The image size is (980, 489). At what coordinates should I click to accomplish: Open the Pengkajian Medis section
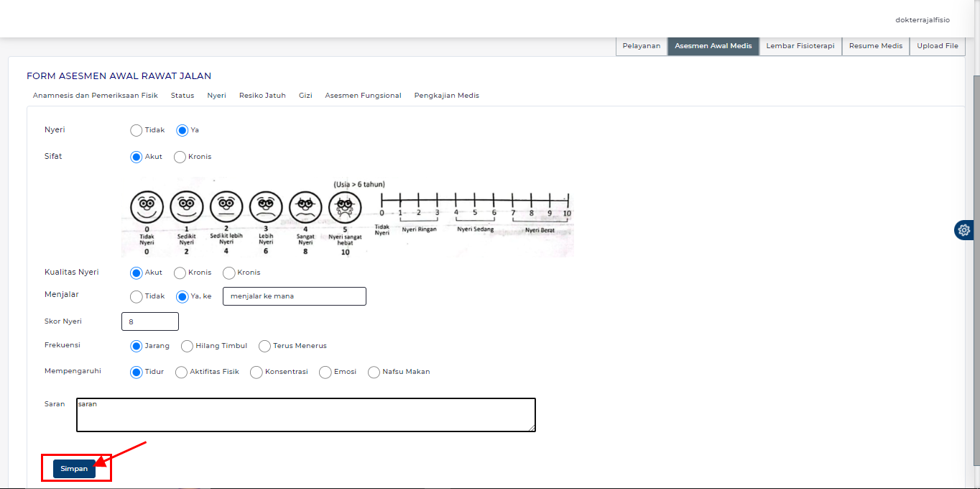coord(446,95)
